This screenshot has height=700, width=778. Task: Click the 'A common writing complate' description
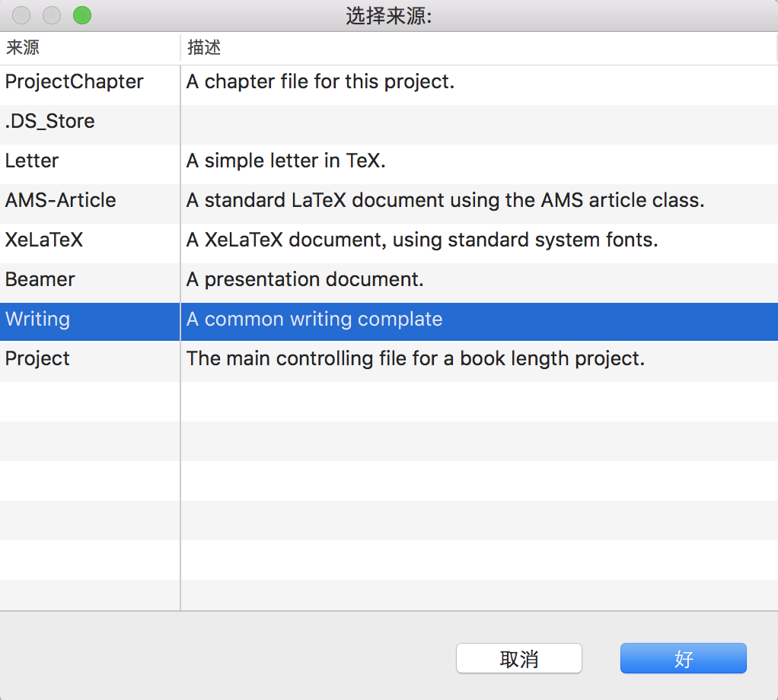point(314,319)
